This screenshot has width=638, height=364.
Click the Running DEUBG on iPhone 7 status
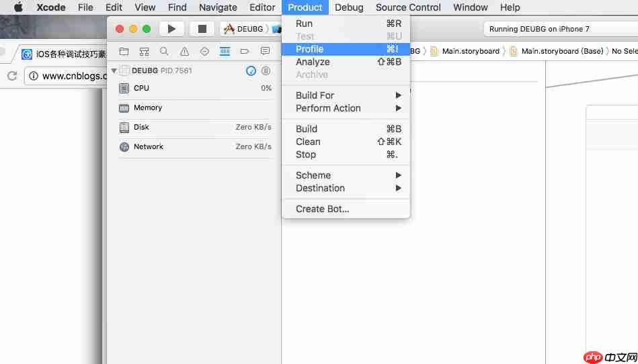(x=539, y=29)
